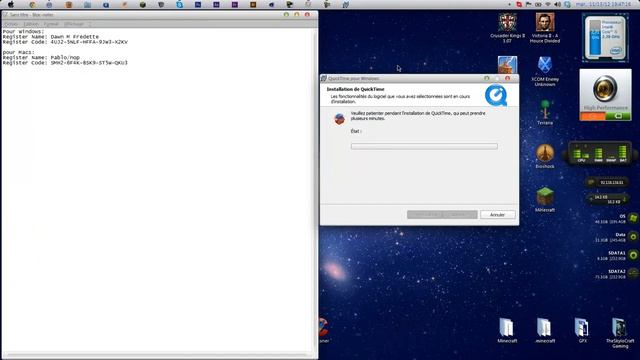Open the Minecraft folder on desktop
This screenshot has width=640, height=360.
click(507, 331)
